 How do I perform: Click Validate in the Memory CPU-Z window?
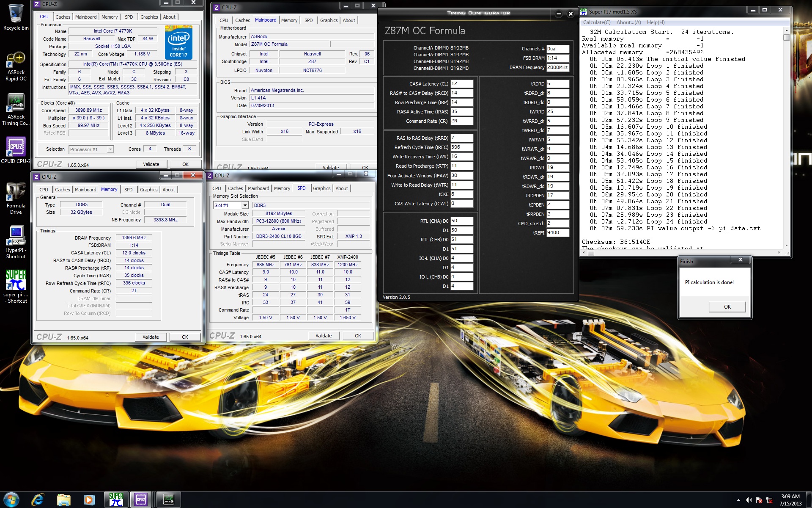click(x=151, y=337)
